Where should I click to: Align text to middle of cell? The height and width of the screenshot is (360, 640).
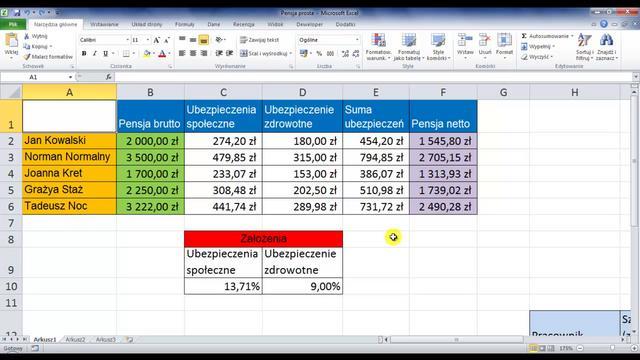click(193, 40)
